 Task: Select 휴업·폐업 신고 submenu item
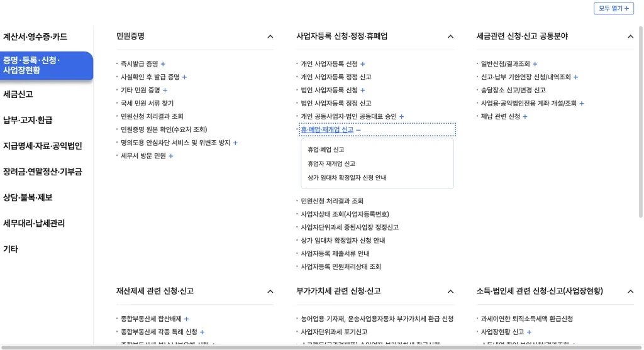click(326, 150)
